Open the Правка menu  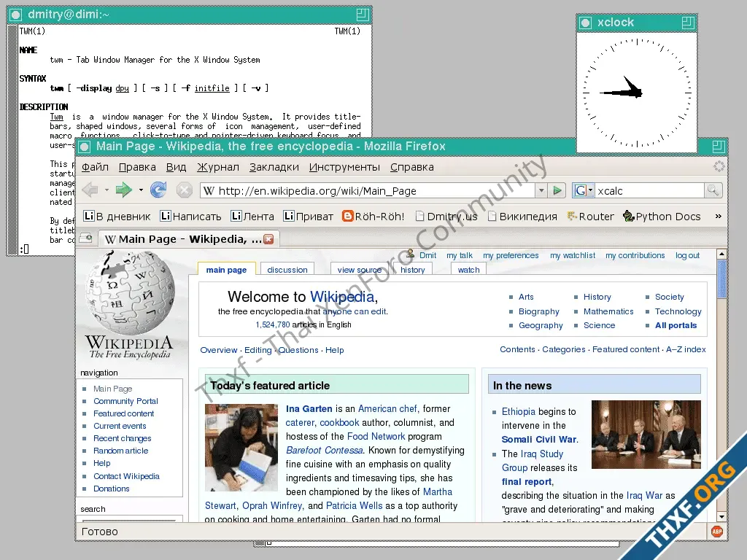click(x=137, y=167)
